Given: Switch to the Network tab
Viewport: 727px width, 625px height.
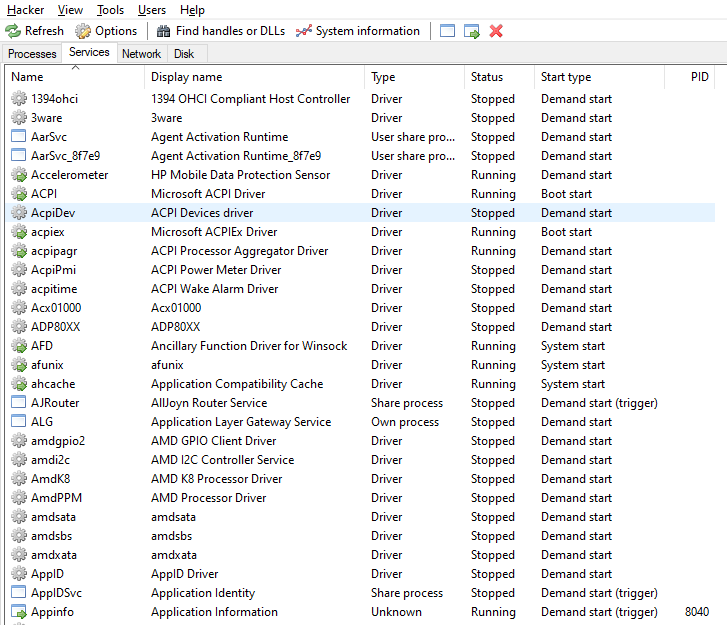Looking at the screenshot, I should click(x=141, y=54).
